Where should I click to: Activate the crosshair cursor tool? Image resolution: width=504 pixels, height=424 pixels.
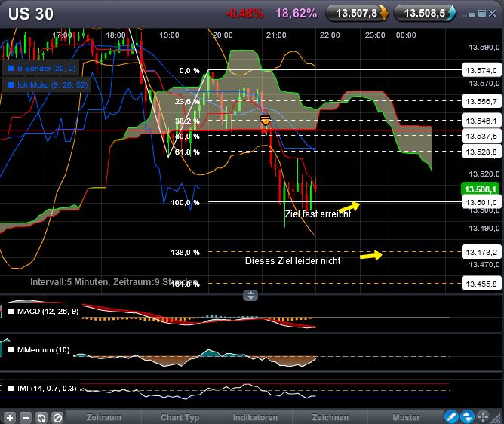click(x=482, y=417)
